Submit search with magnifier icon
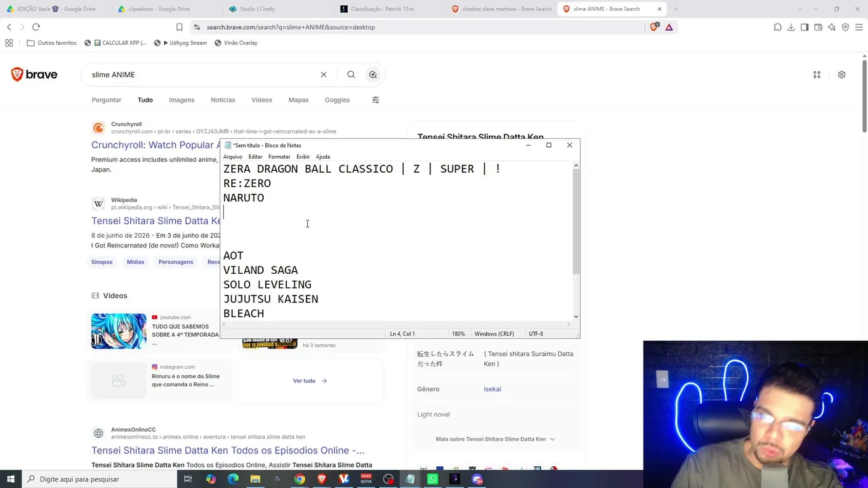 (351, 75)
